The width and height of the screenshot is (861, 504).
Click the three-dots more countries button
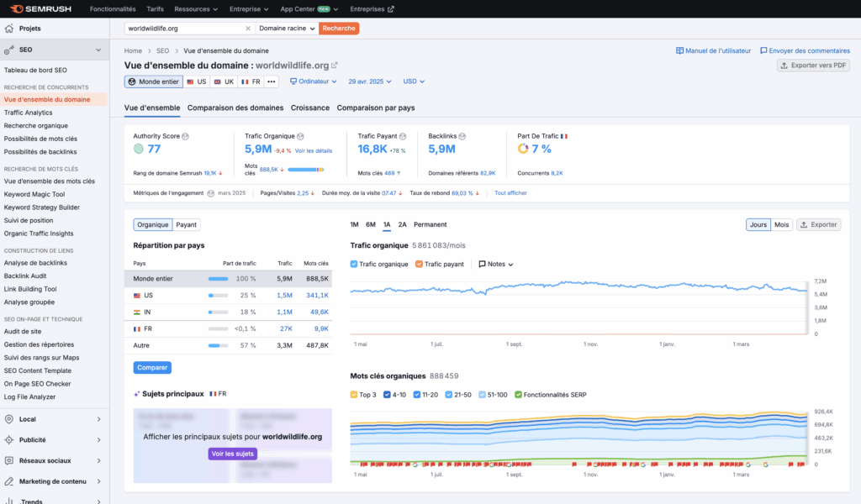[272, 81]
